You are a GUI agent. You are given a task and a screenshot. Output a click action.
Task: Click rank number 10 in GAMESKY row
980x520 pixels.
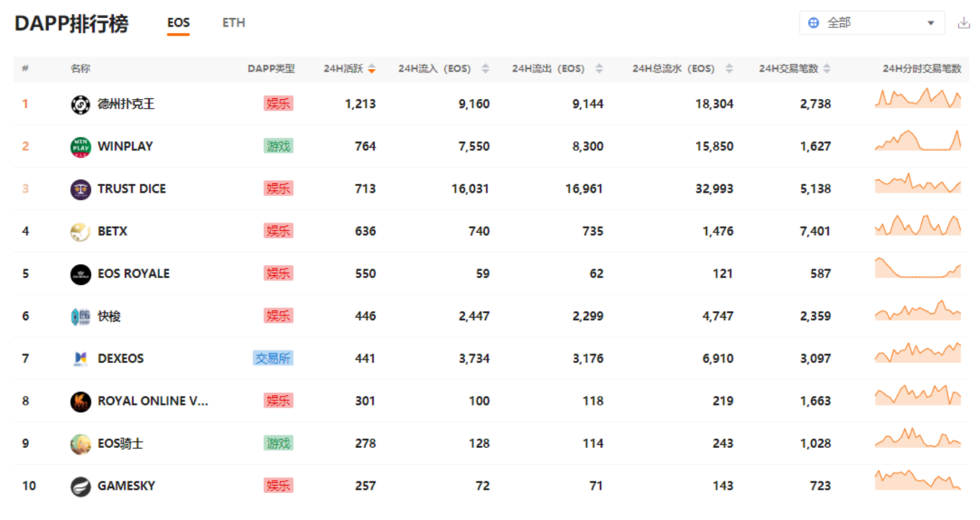tap(29, 486)
